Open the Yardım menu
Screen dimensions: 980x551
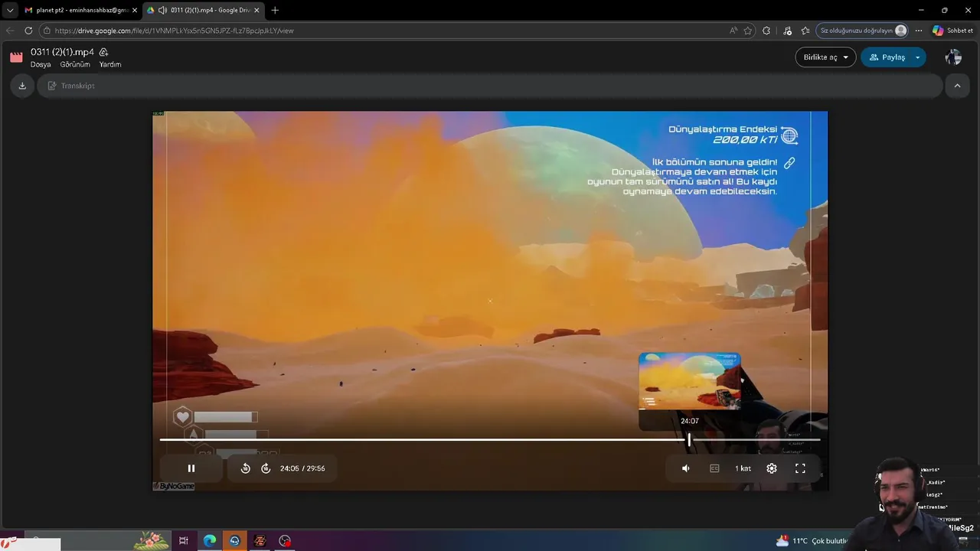click(x=110, y=64)
